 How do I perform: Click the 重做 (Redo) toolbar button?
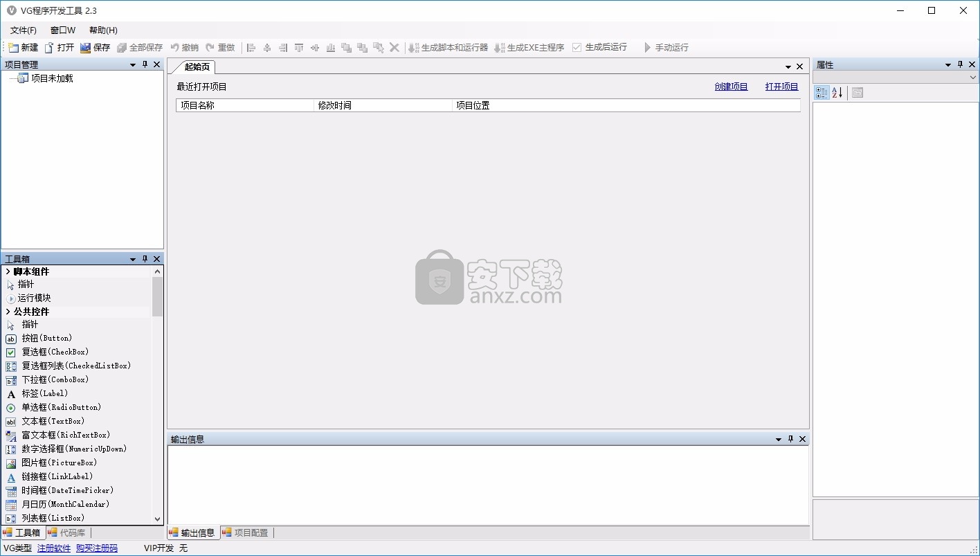click(x=221, y=48)
